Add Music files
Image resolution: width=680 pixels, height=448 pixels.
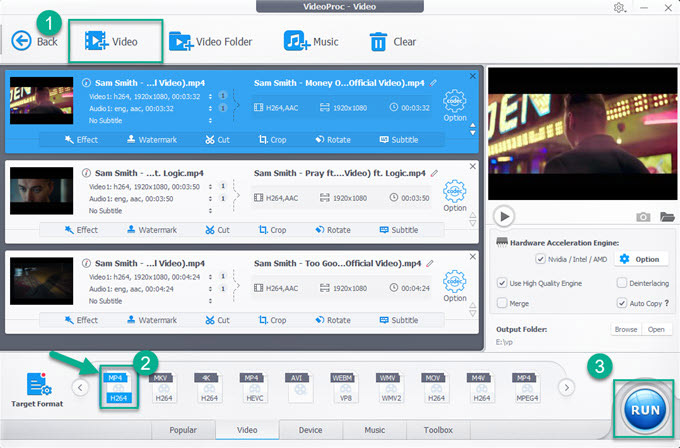pyautogui.click(x=311, y=42)
